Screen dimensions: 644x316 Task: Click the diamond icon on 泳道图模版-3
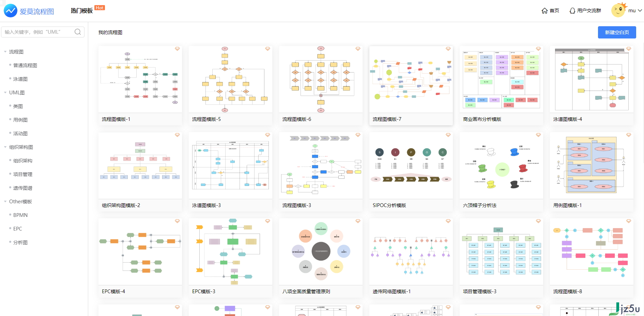(x=267, y=135)
